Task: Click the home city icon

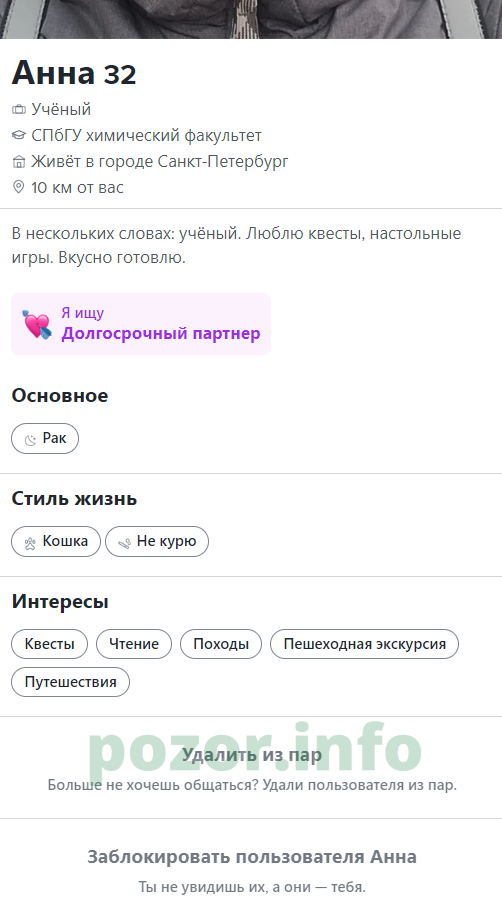Action: [19, 161]
